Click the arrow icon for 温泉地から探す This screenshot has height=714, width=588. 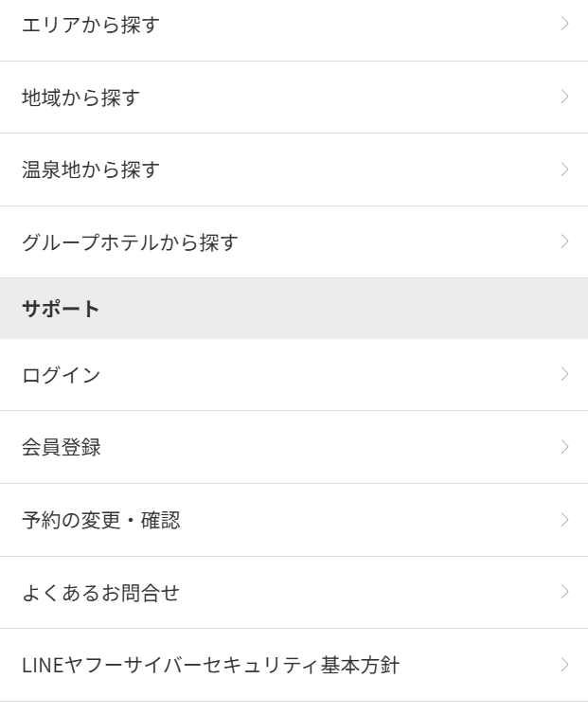[x=564, y=170]
